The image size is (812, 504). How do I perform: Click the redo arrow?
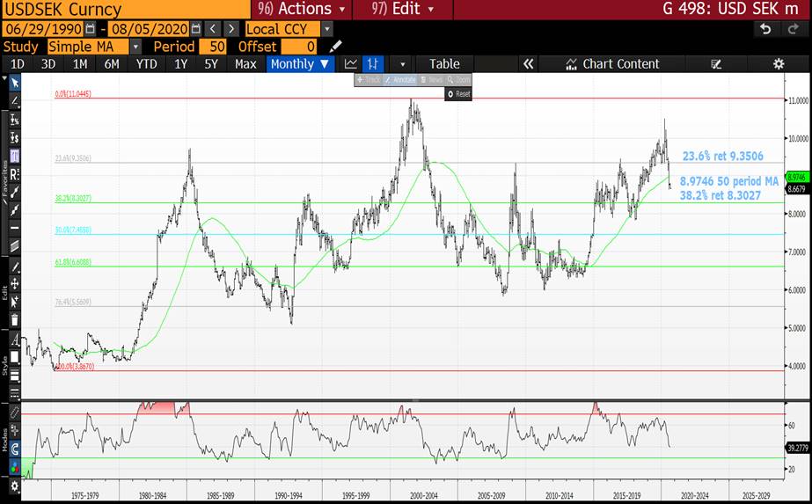793,29
